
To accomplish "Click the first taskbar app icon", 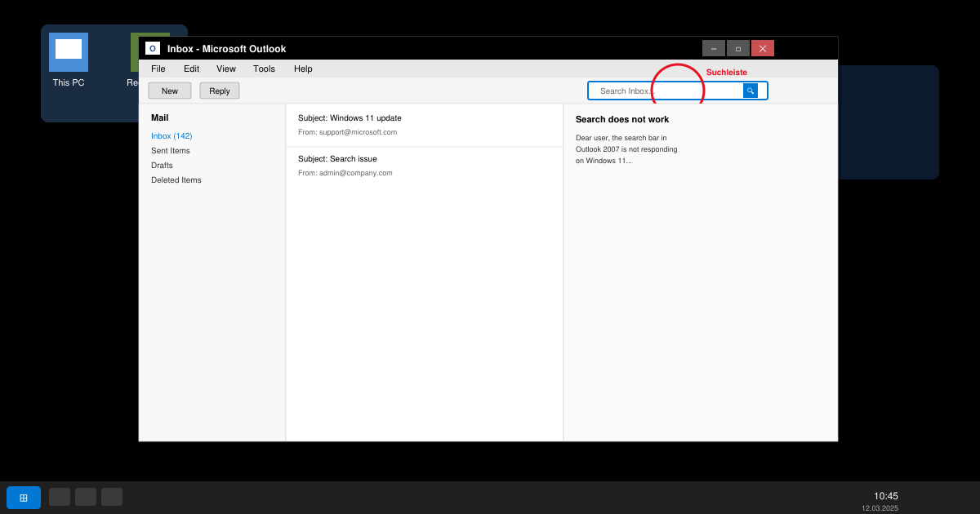I will [x=60, y=497].
